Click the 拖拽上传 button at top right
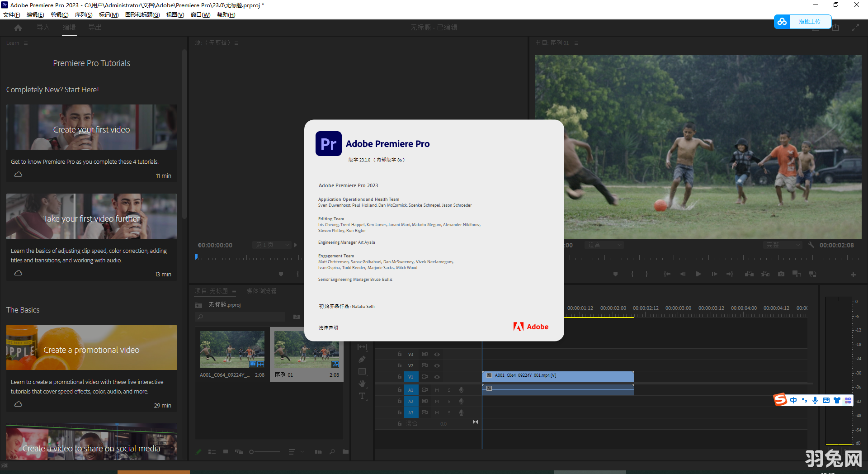 (810, 22)
